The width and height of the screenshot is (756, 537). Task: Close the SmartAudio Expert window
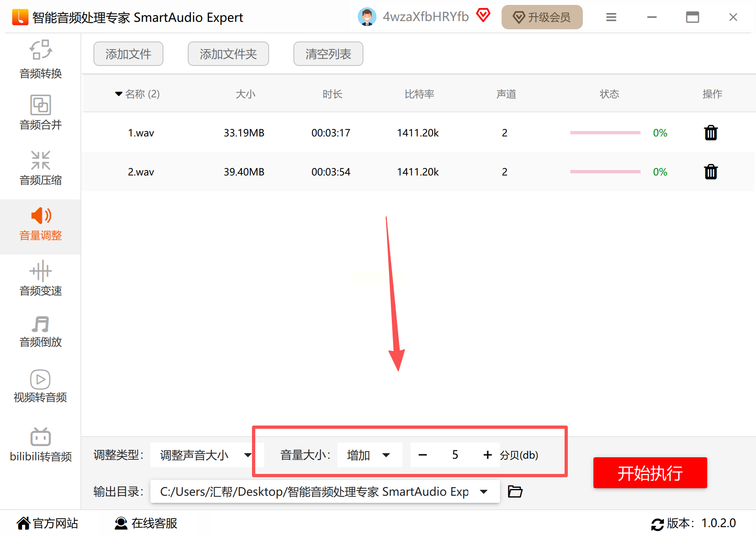733,17
